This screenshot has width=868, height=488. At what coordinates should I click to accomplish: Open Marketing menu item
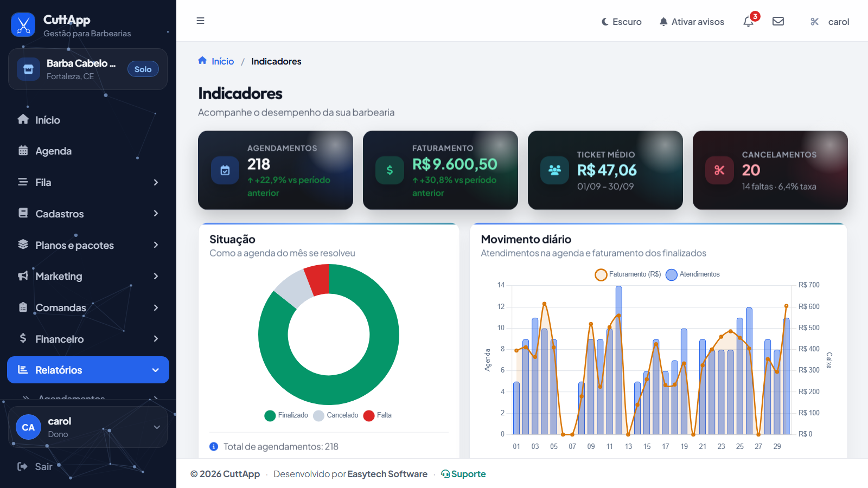(x=88, y=276)
